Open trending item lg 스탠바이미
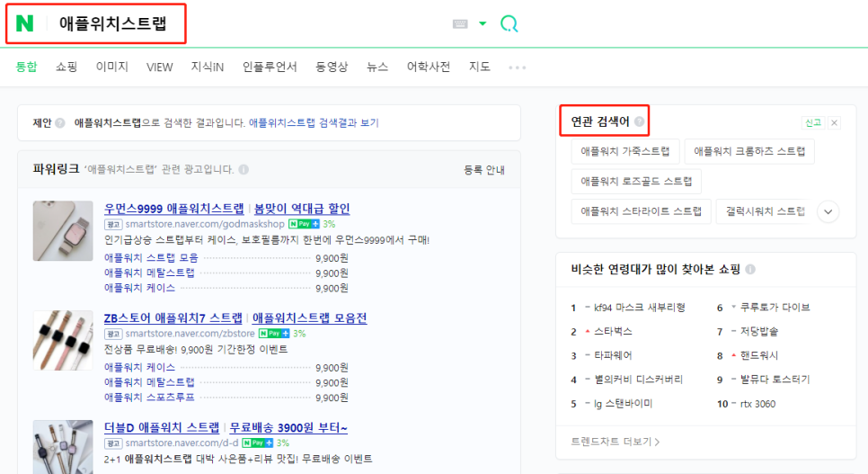 (x=624, y=404)
